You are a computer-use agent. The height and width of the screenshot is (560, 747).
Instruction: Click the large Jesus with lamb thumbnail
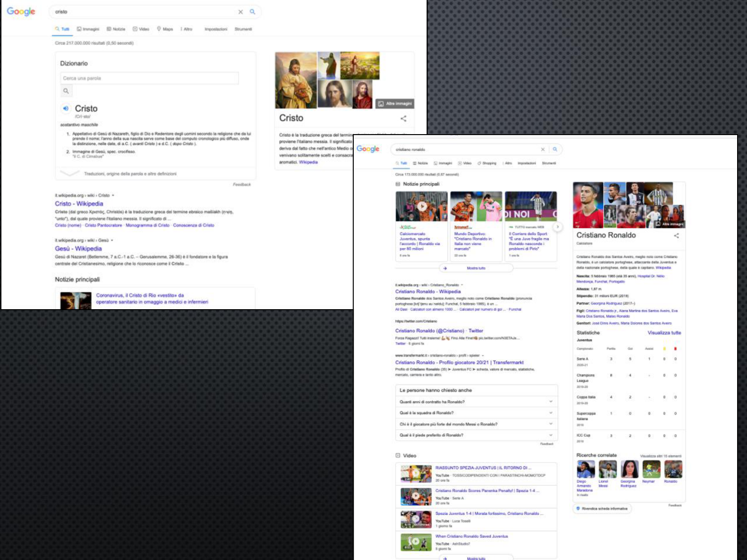pyautogui.click(x=296, y=80)
